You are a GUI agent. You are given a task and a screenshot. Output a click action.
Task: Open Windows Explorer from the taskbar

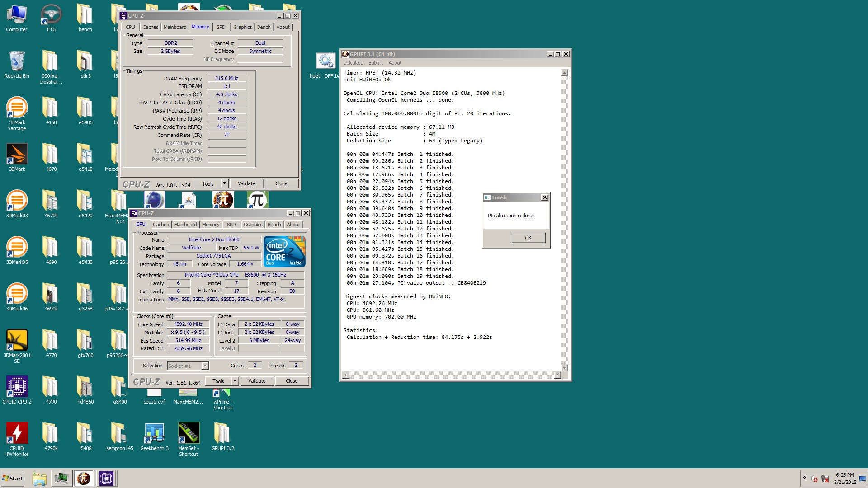(39, 479)
